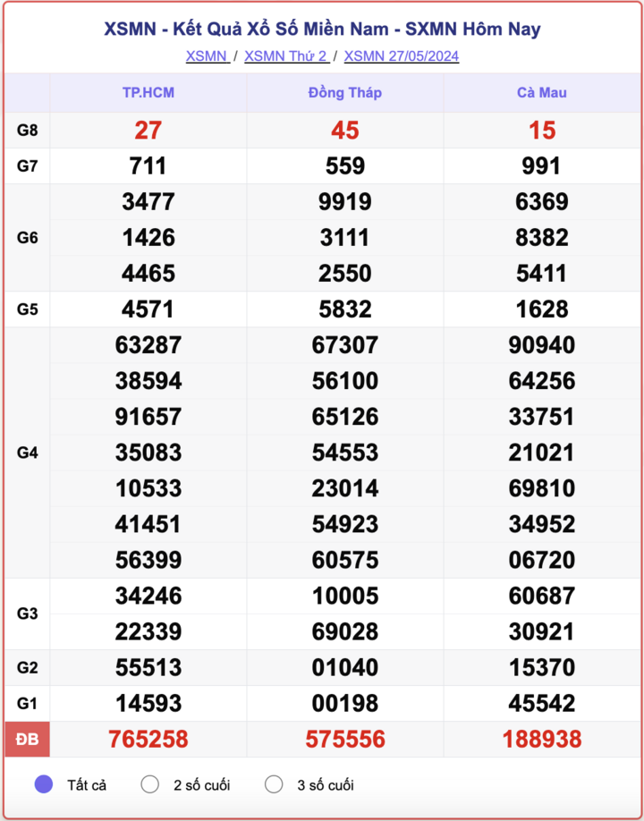Click the ĐB special prize label
Screen dimensions: 644x821
click(x=27, y=740)
